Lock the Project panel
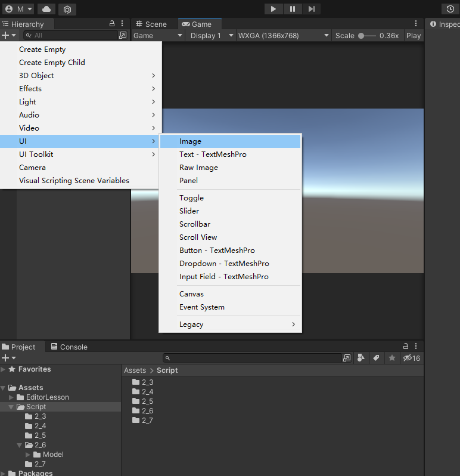The image size is (460, 476). click(405, 346)
